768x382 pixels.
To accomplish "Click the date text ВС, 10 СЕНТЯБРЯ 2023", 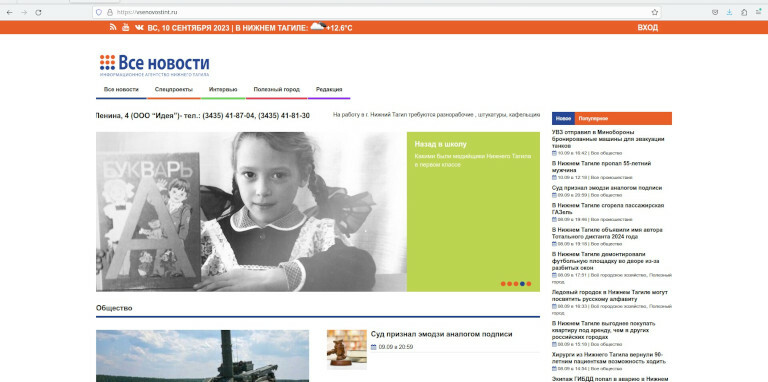I will click(189, 28).
